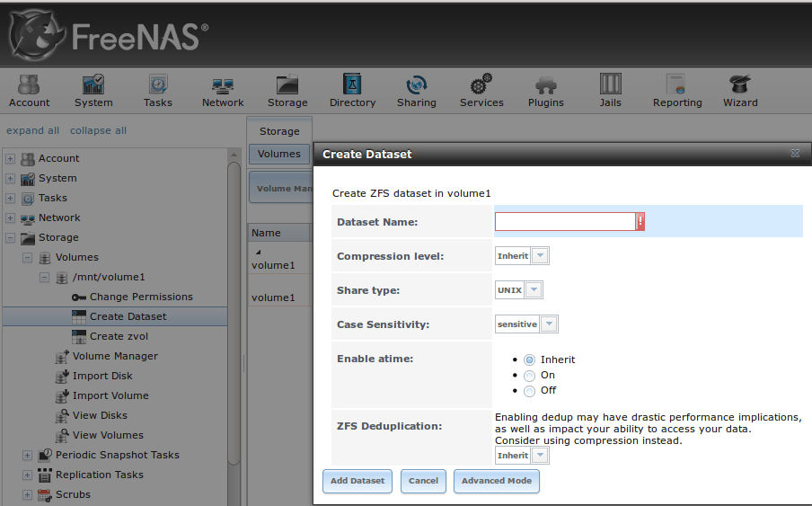This screenshot has height=506, width=812.
Task: Open the Jails toolbar icon
Action: pos(611,84)
